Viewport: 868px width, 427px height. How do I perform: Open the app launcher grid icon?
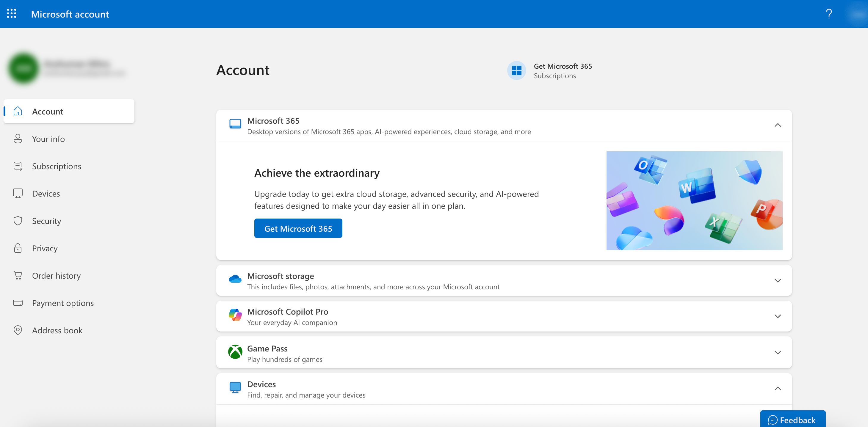click(12, 14)
